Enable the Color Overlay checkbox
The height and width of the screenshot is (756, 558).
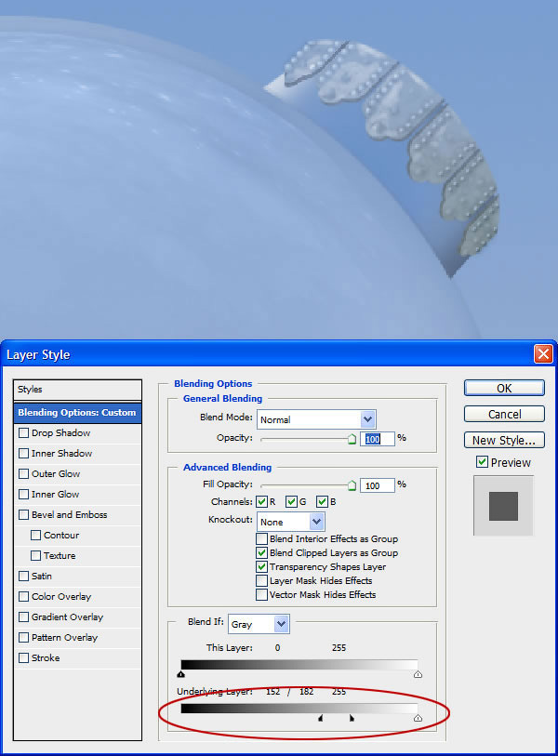click(23, 596)
